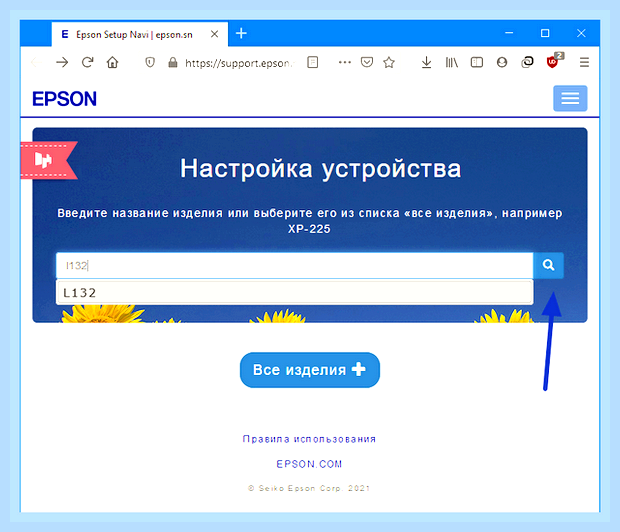This screenshot has width=620, height=532.
Task: Visit EPSON.COM link
Action: [x=309, y=464]
